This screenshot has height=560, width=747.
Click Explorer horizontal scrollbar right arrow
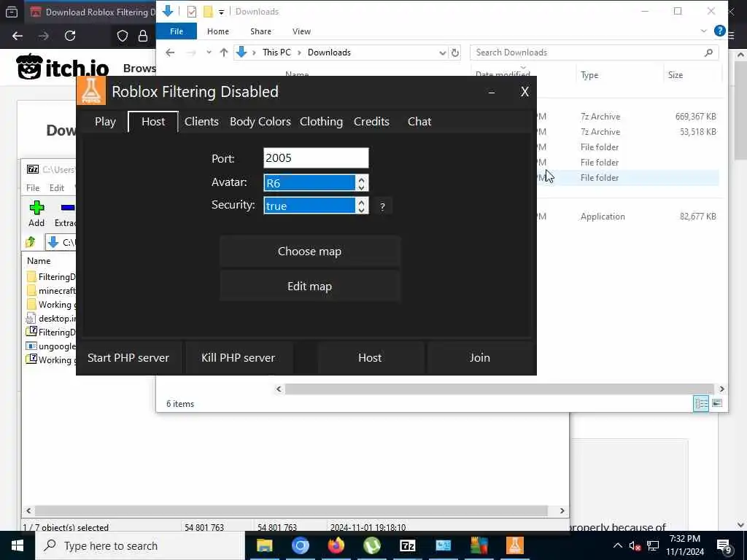click(x=721, y=389)
